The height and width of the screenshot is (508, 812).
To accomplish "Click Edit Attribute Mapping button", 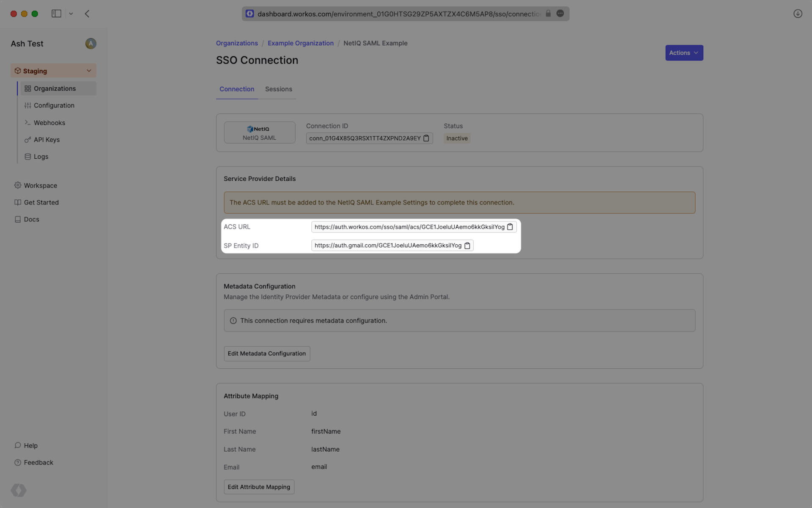I will [259, 487].
